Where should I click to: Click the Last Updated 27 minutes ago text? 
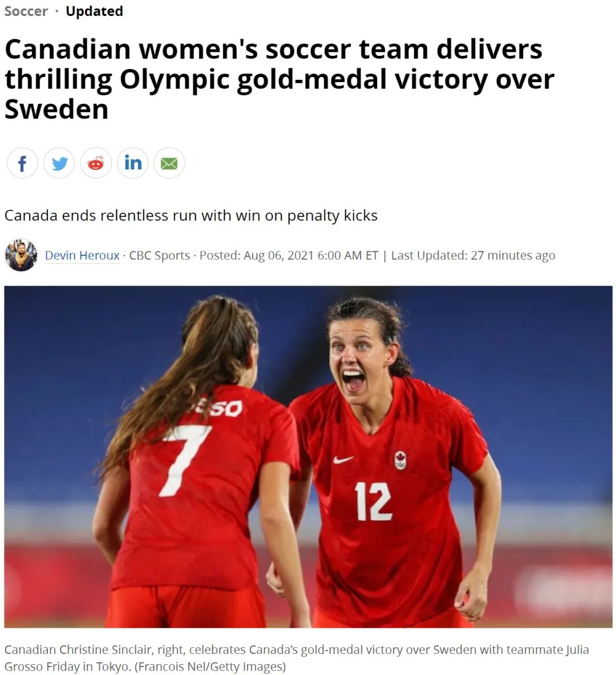pos(473,255)
